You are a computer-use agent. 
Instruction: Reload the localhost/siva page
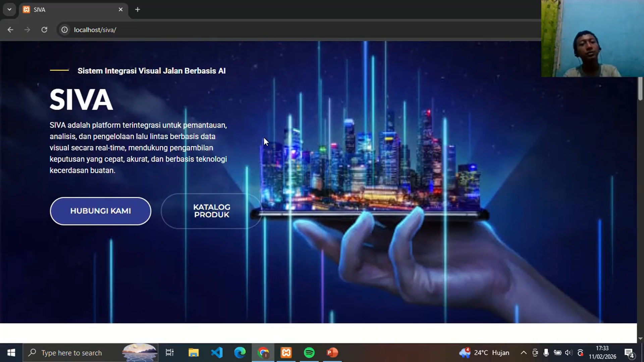[44, 30]
